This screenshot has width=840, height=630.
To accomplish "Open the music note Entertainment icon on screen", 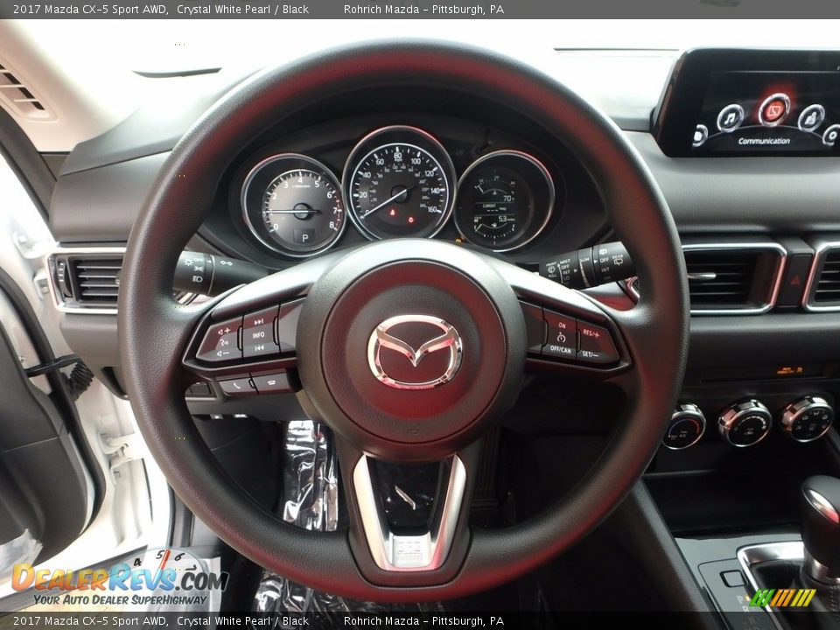I will tap(730, 119).
